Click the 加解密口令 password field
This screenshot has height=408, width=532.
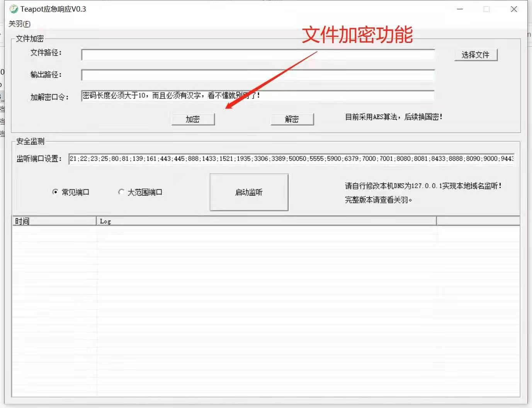point(258,95)
